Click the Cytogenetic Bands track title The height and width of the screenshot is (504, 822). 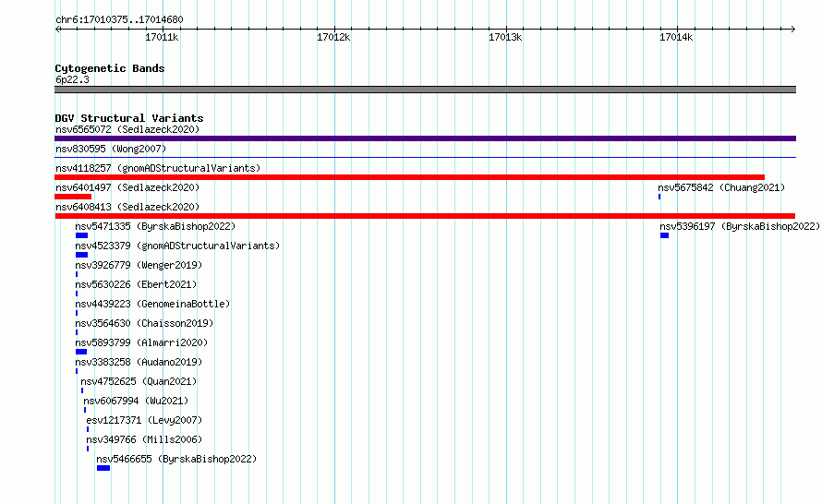tap(110, 68)
